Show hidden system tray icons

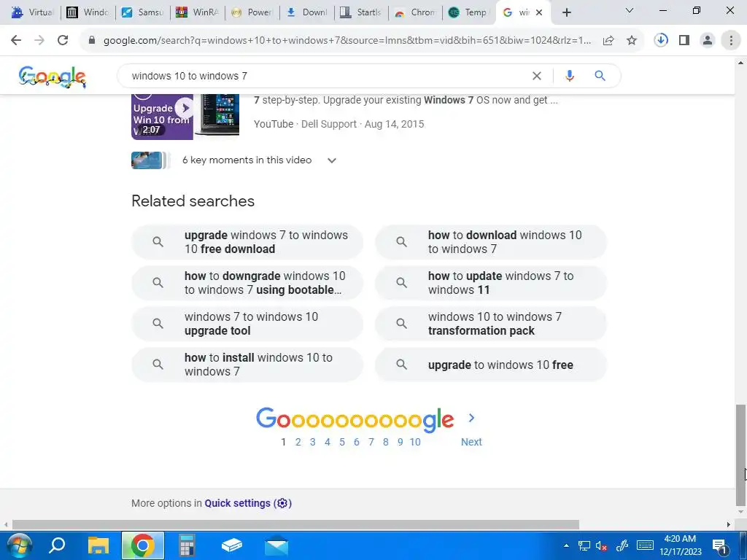tap(566, 545)
